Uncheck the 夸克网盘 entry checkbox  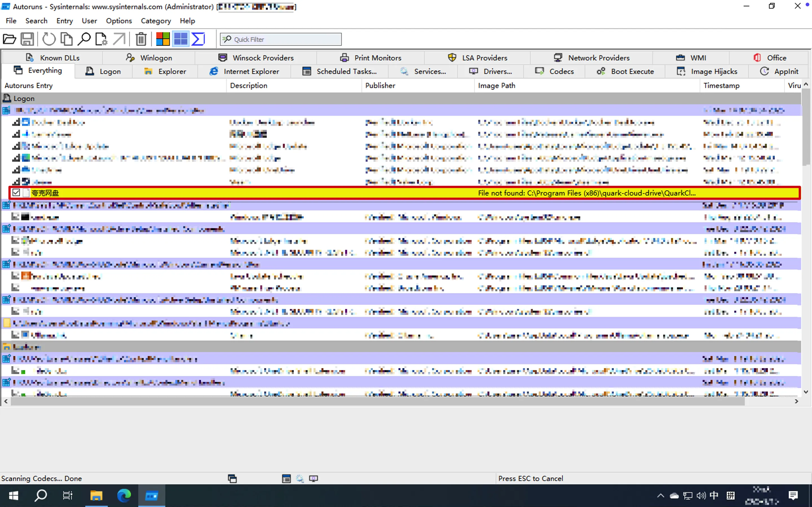tap(16, 193)
